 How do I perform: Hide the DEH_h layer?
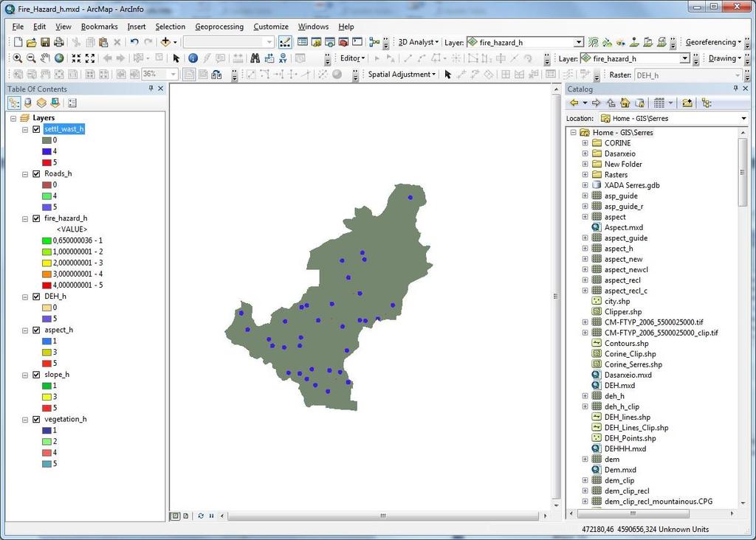tap(36, 297)
